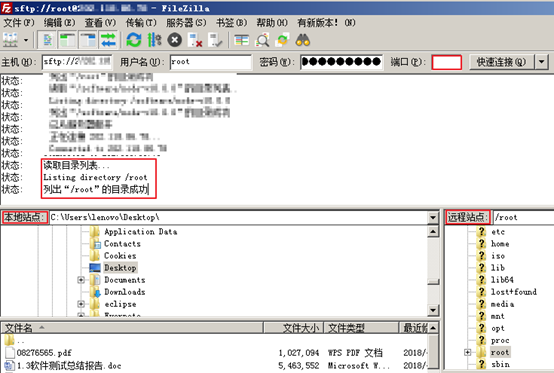This screenshot has height=373, width=554.
Task: Toggle message log display icon
Action: click(48, 40)
